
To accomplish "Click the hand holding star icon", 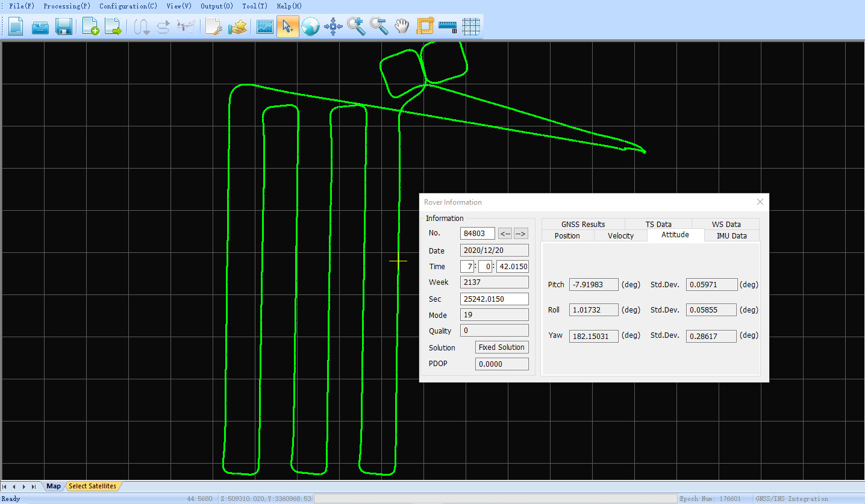I will (x=239, y=26).
